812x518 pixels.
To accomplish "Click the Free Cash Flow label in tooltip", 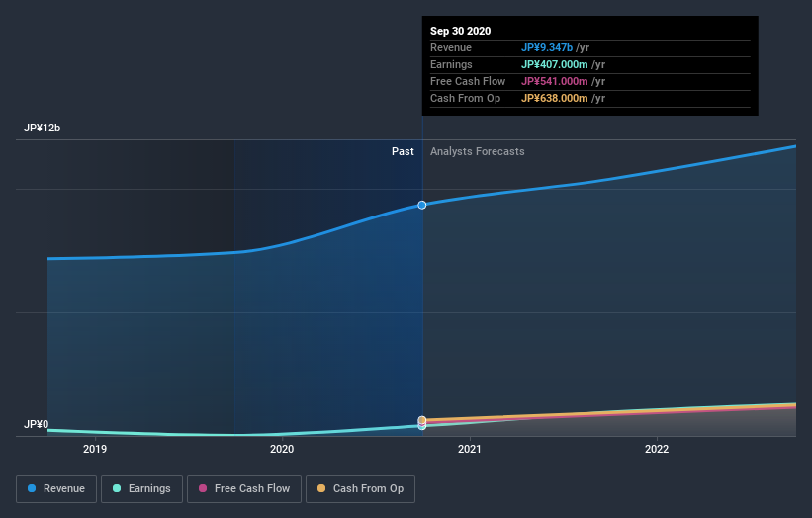I will tap(468, 81).
